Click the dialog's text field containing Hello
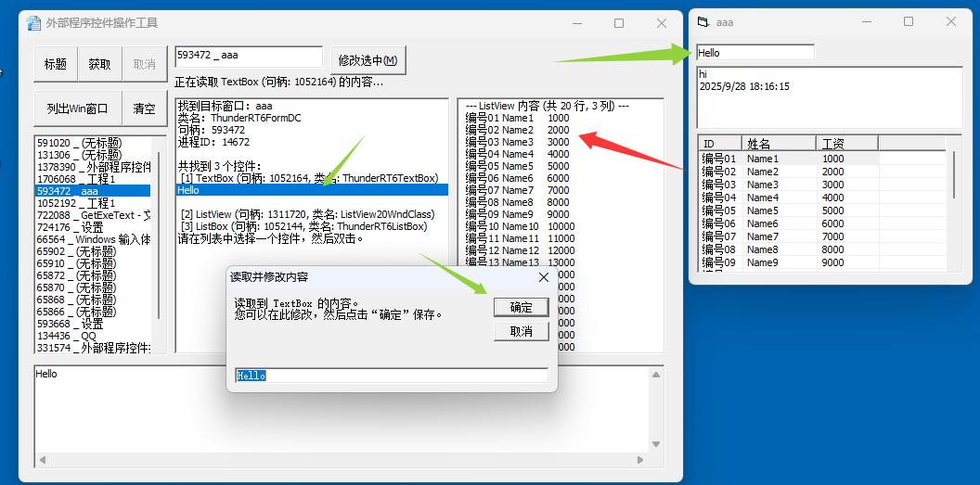This screenshot has height=485, width=980. 390,376
